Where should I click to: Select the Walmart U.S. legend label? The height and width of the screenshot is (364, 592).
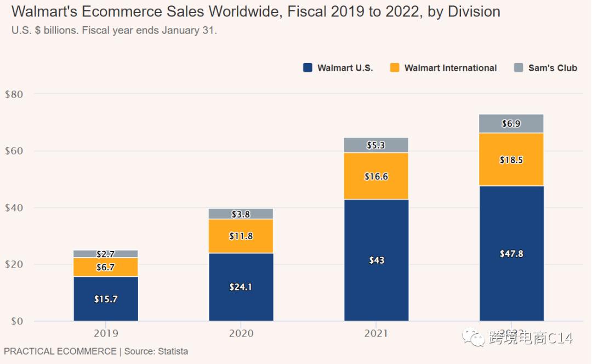point(345,68)
